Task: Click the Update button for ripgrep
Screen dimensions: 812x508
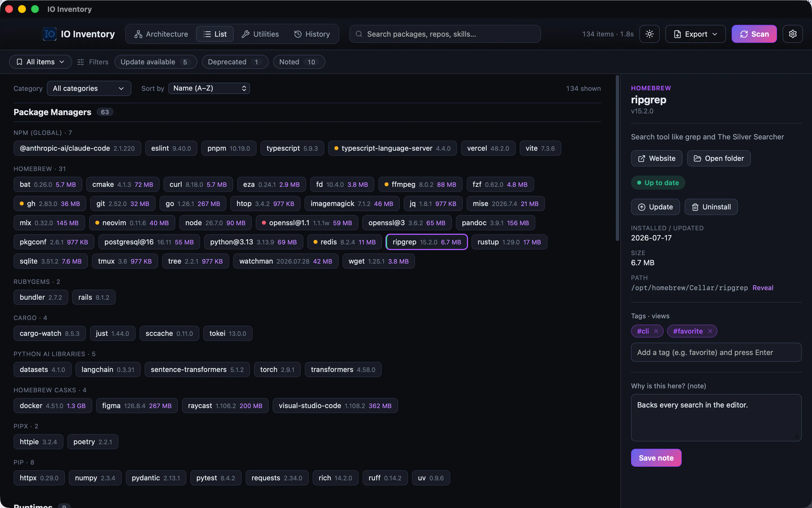Action: coord(655,207)
